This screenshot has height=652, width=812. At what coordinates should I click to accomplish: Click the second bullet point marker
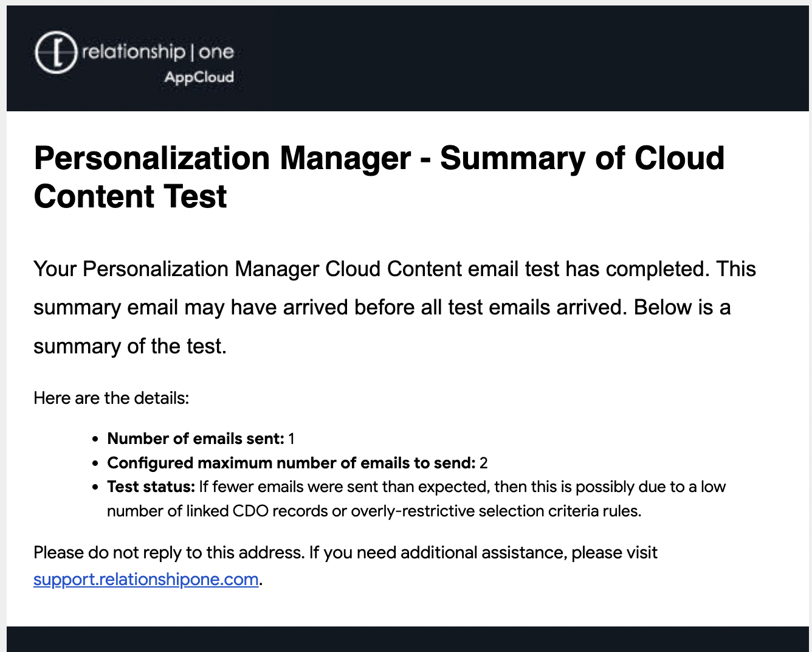(x=95, y=463)
